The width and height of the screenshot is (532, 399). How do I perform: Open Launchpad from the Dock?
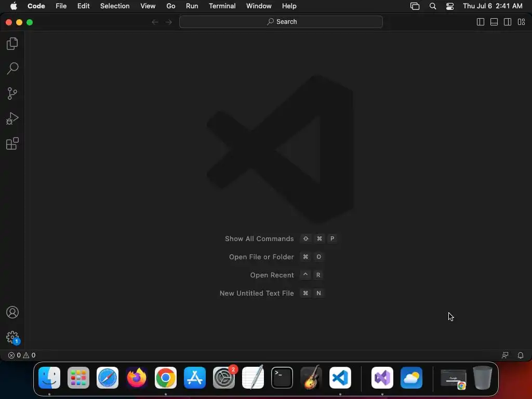(x=78, y=378)
